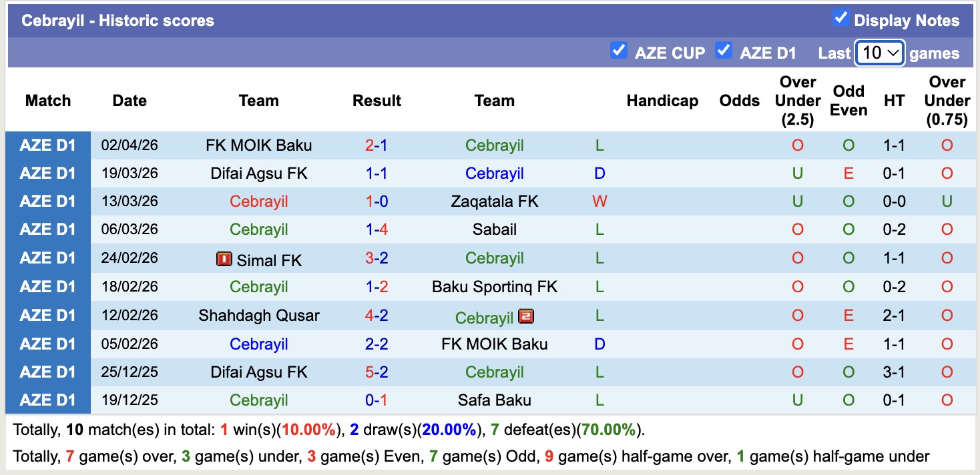
Task: Disable the AZE CUP filter checkbox
Action: click(x=619, y=49)
